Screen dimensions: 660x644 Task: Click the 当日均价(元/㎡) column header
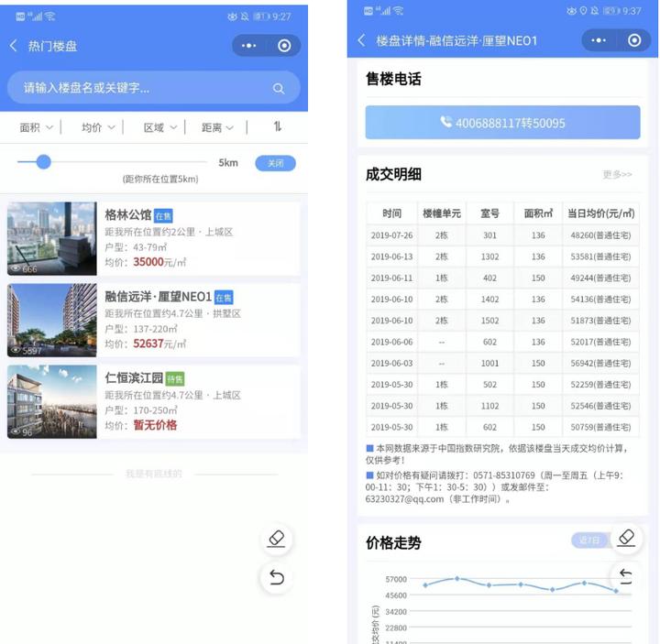(600, 213)
